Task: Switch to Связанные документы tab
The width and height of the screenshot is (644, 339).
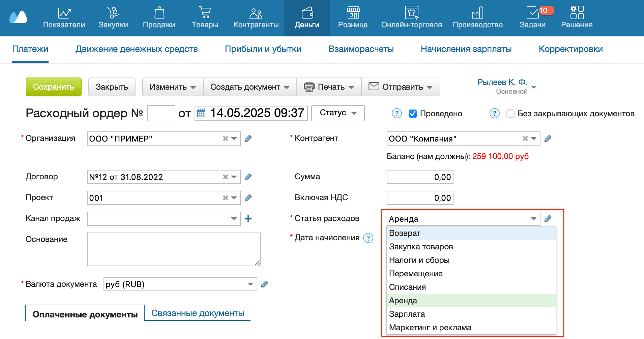Action: click(x=198, y=313)
